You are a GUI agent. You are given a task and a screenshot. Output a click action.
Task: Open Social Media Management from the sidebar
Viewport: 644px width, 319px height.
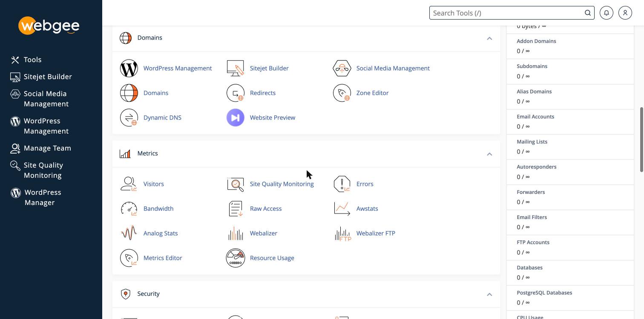[40, 99]
